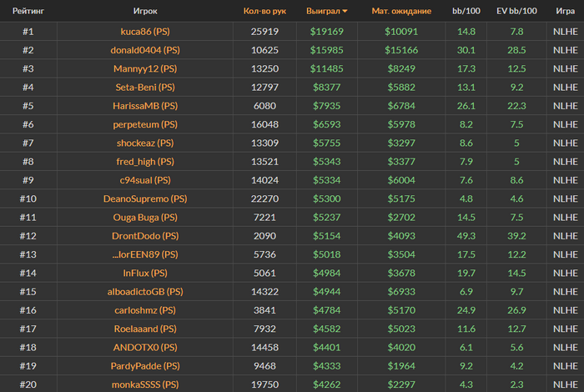Sort by Кол-во рук column header
Screen dimensions: 584x392
(x=264, y=11)
